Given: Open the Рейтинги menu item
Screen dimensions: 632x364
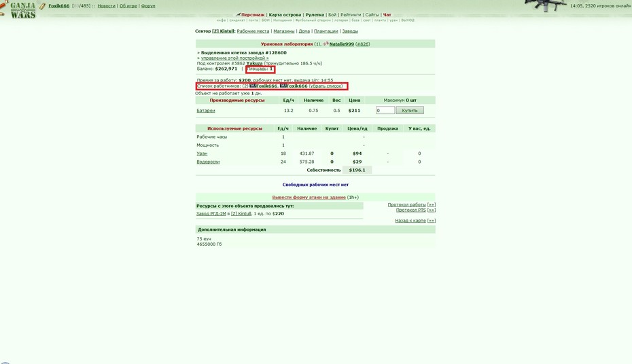Looking at the screenshot, I should point(351,15).
